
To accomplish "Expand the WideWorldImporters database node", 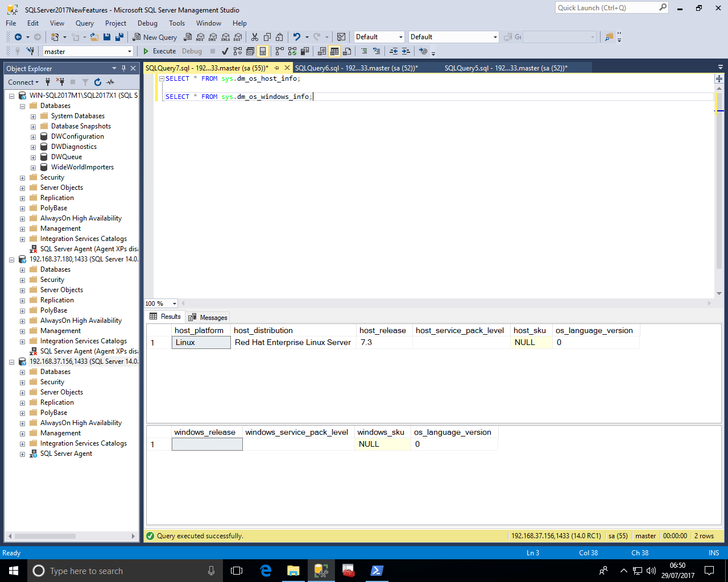I will coord(33,168).
